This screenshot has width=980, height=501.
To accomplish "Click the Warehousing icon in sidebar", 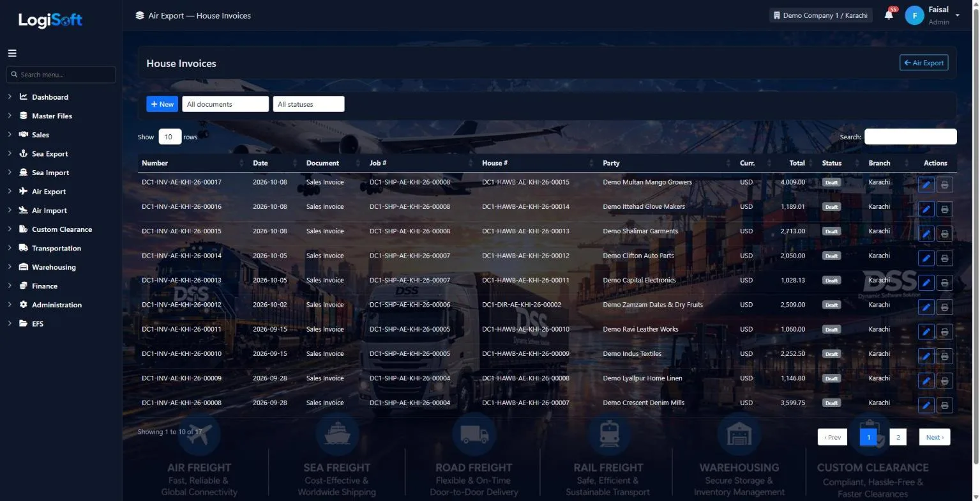I will click(24, 267).
